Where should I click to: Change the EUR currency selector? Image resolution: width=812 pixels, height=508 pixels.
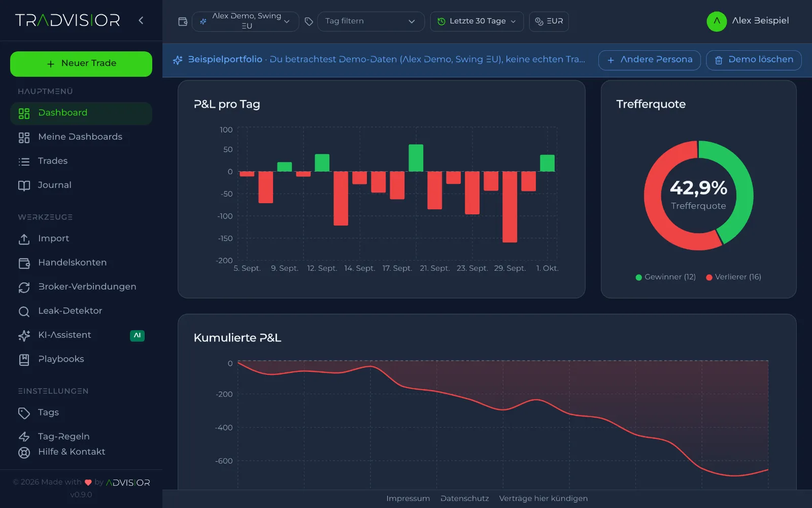pyautogui.click(x=549, y=21)
